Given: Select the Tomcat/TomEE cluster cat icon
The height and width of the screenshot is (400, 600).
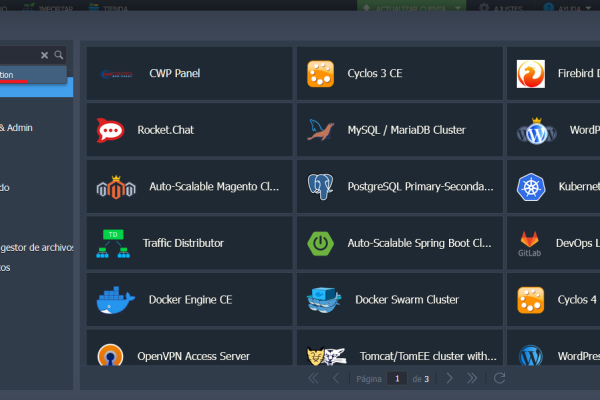Looking at the screenshot, I should click(x=327, y=356).
